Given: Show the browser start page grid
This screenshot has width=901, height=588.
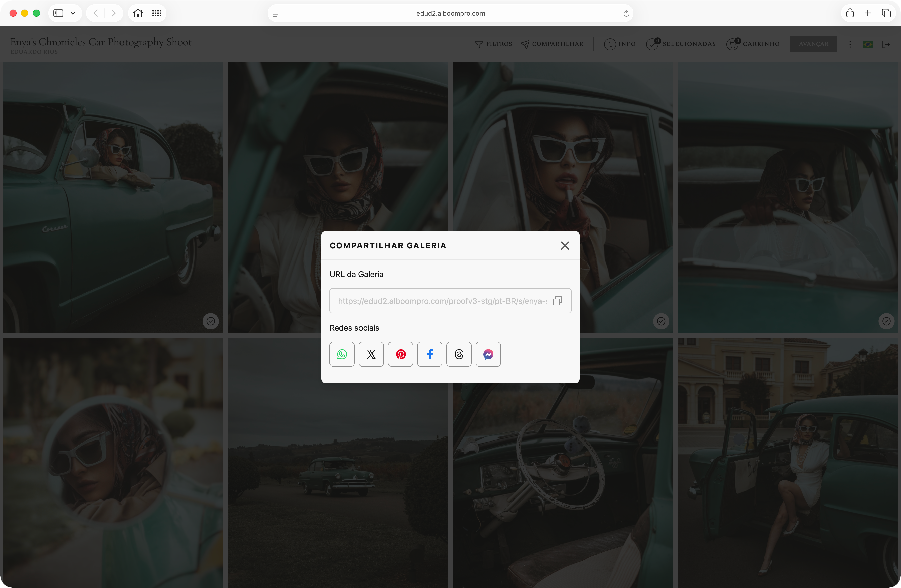Looking at the screenshot, I should click(x=157, y=13).
